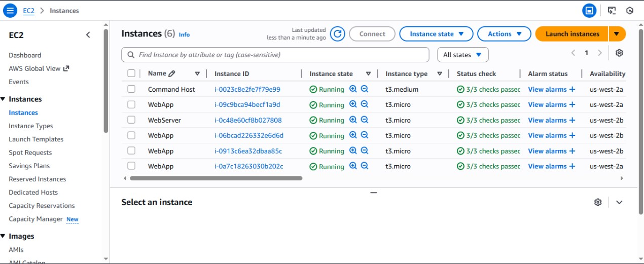Open the AWS services hamburger menu

pos(10,10)
